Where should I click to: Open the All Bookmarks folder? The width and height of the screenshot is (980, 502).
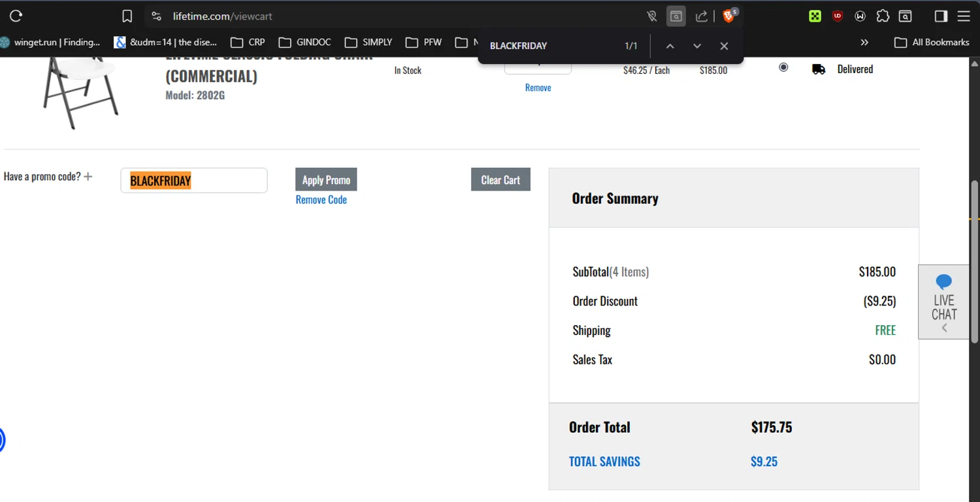(x=932, y=42)
